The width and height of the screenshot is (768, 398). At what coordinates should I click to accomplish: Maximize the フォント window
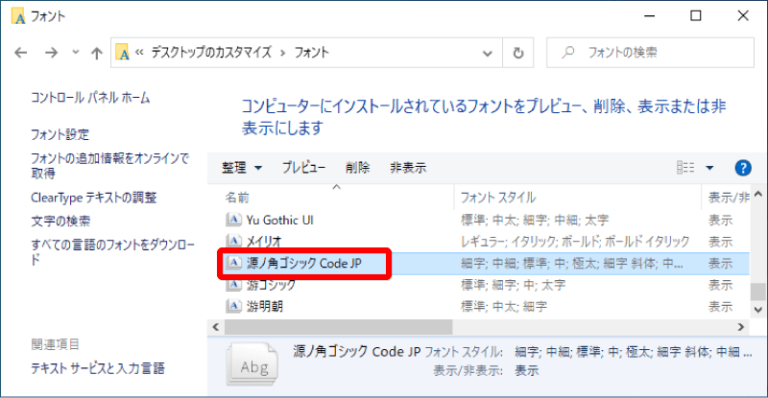tap(696, 16)
